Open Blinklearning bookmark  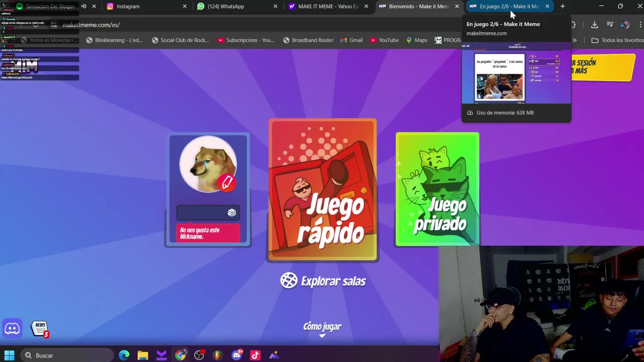pyautogui.click(x=114, y=40)
